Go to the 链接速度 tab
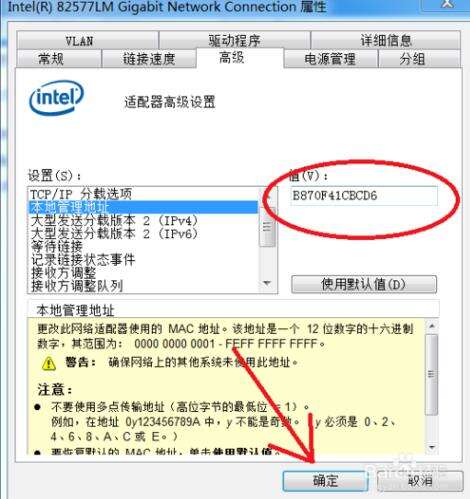The image size is (470, 499). coord(149,59)
